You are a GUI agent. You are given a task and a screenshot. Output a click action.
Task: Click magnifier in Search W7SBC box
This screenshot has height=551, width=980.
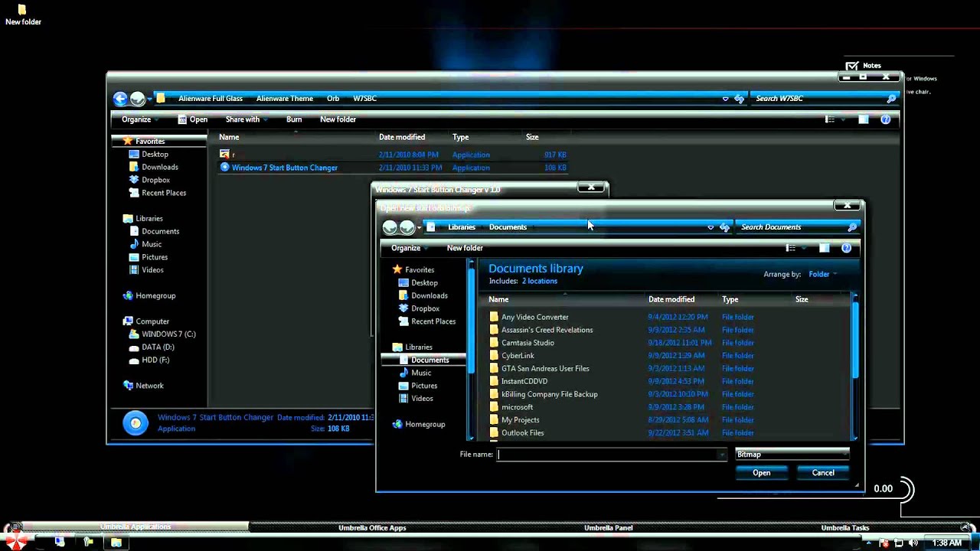tap(891, 99)
